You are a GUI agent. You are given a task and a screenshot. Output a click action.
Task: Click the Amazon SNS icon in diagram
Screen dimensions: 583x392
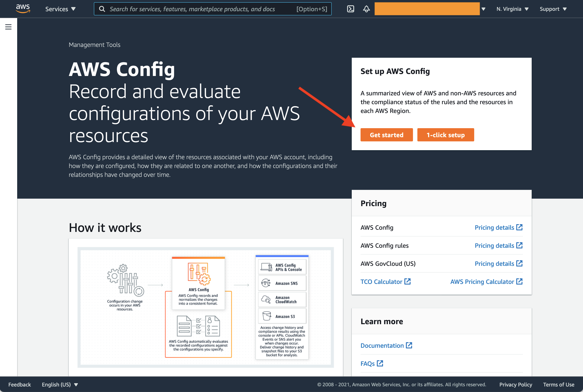[x=266, y=283]
